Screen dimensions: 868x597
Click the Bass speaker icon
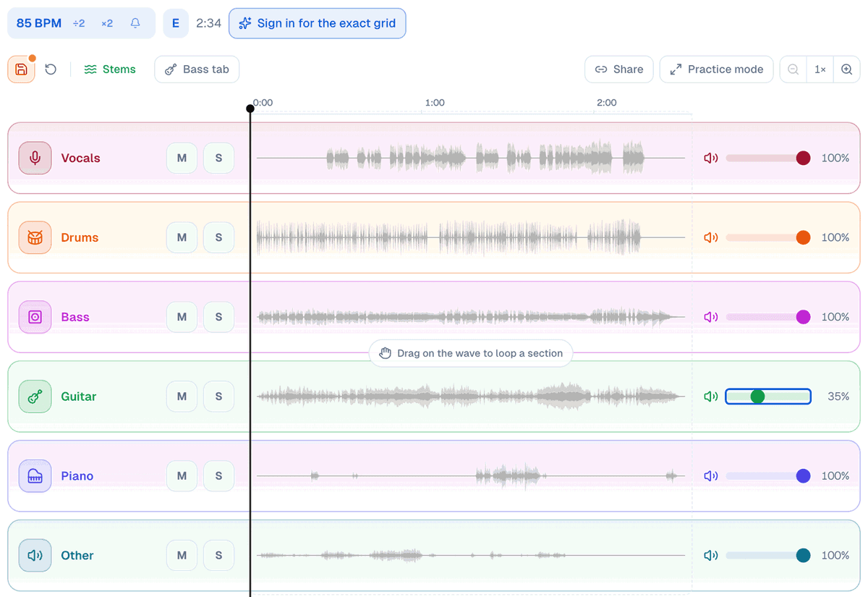35,317
